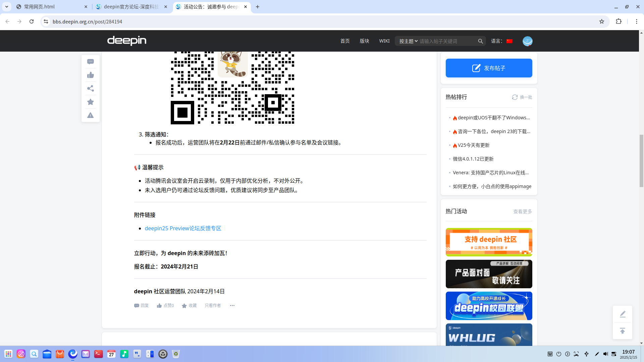This screenshot has width=644, height=362.
Task: Click the thumbs-up icon in left sidebar
Action: (x=91, y=75)
